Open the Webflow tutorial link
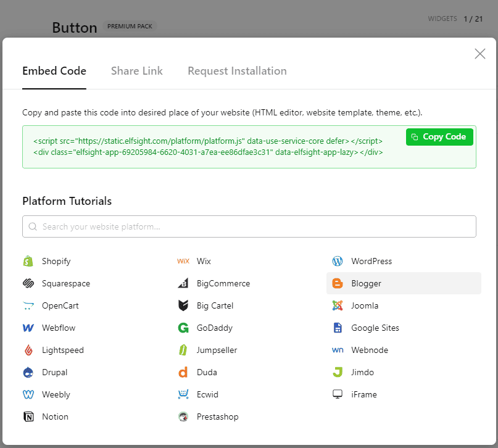 (59, 328)
